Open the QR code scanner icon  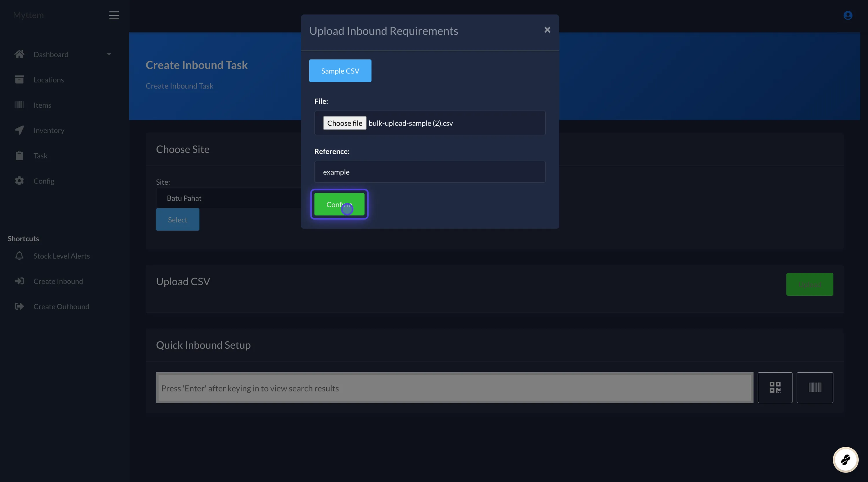coord(775,387)
